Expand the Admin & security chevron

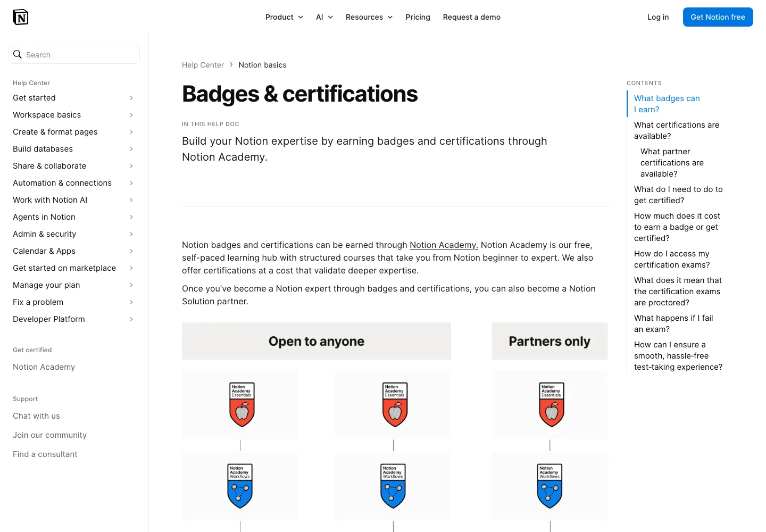pos(131,234)
